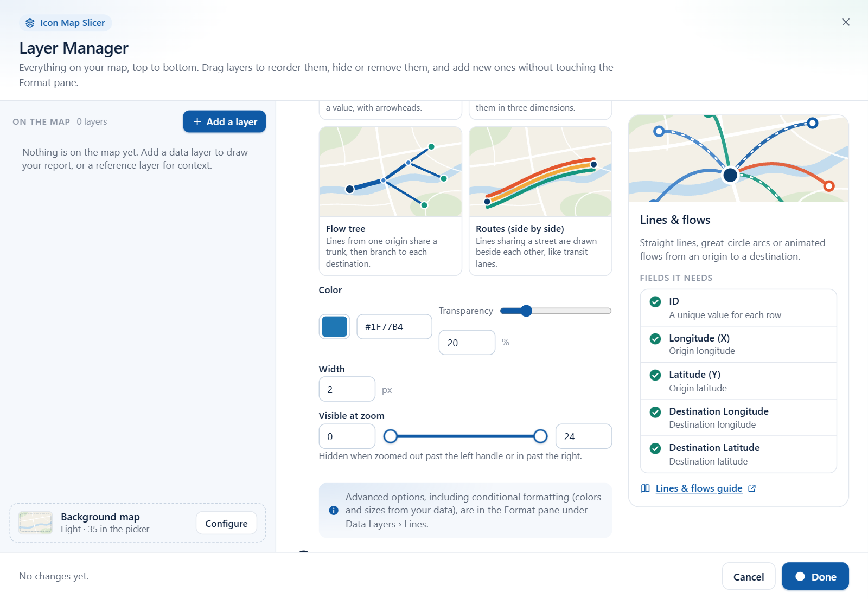Click the 'Light · 35 in the picker' text
The image size is (868, 599).
point(105,529)
